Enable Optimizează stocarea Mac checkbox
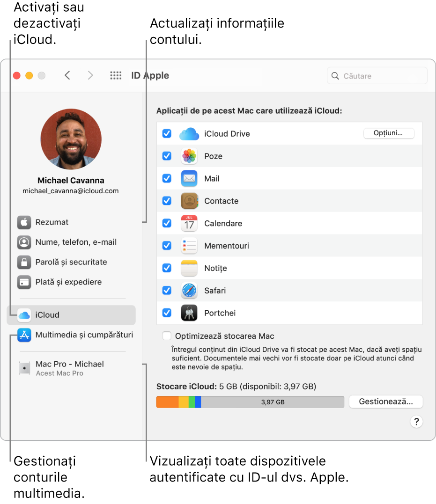Image resolution: width=436 pixels, height=504 pixels. point(167,336)
